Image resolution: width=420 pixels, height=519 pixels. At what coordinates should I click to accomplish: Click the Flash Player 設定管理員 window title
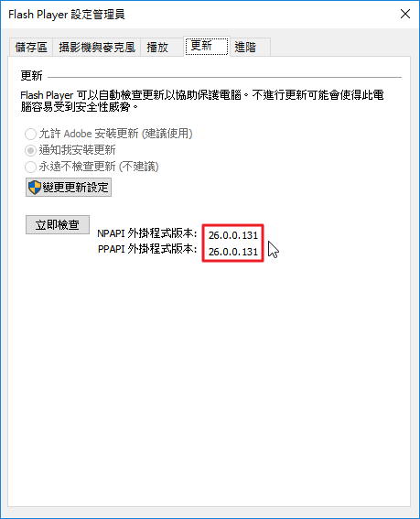click(x=67, y=15)
